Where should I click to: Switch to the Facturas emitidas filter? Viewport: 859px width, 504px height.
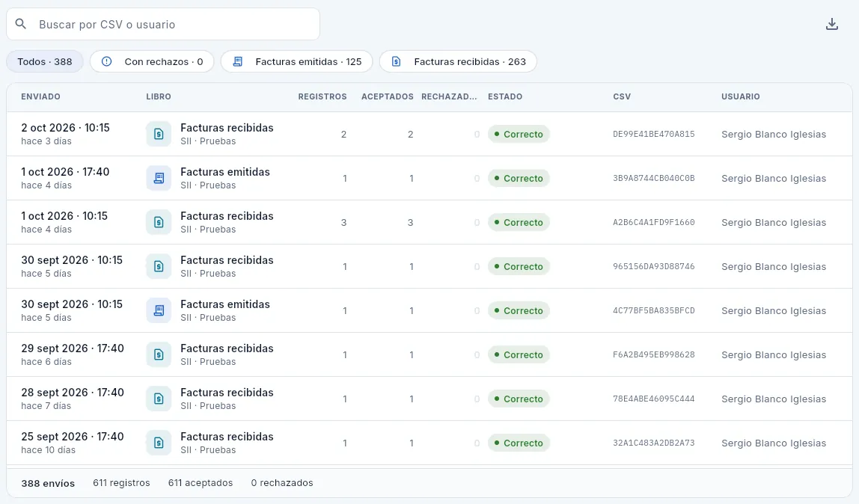296,61
